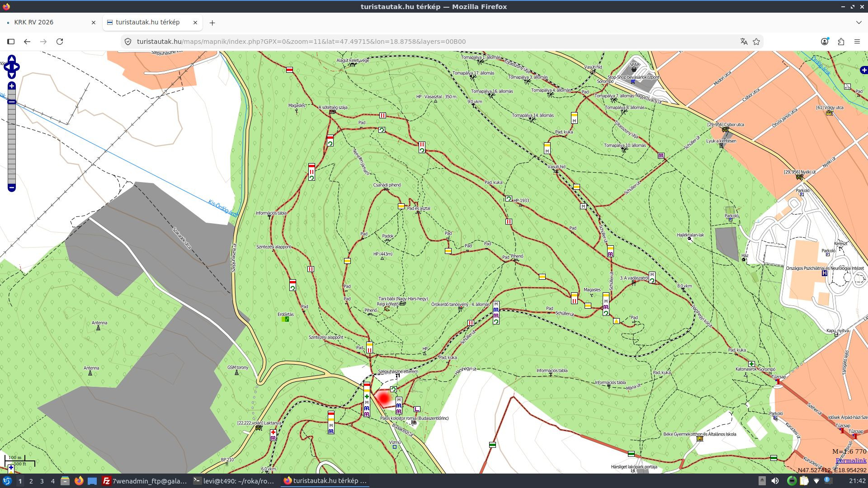This screenshot has height=488, width=868.
Task: Click the zoom slider handle
Action: click(x=12, y=102)
